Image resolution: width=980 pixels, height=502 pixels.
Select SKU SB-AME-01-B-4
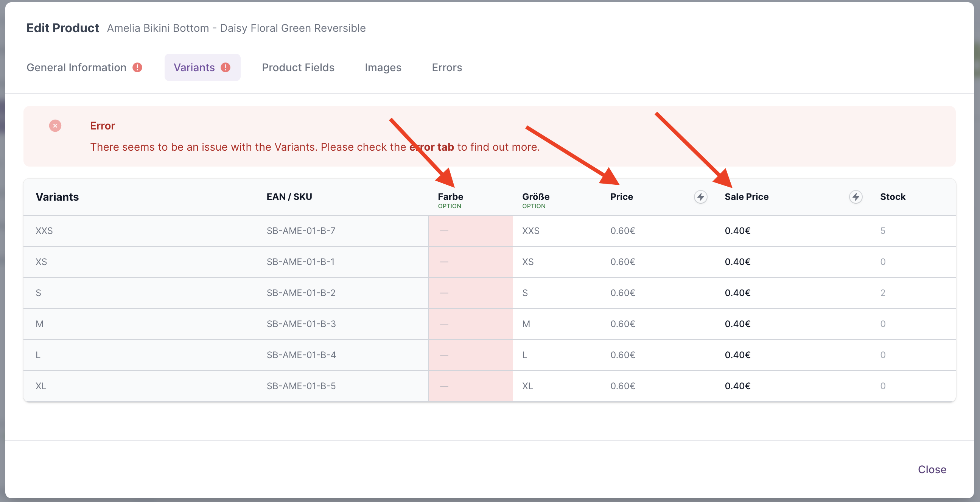(301, 355)
